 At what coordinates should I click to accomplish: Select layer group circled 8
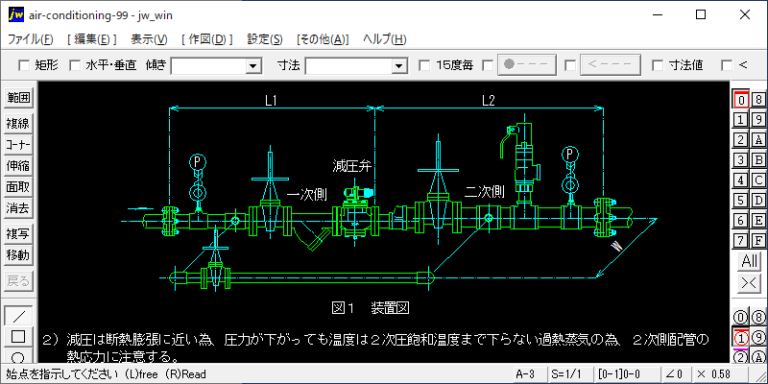758,318
